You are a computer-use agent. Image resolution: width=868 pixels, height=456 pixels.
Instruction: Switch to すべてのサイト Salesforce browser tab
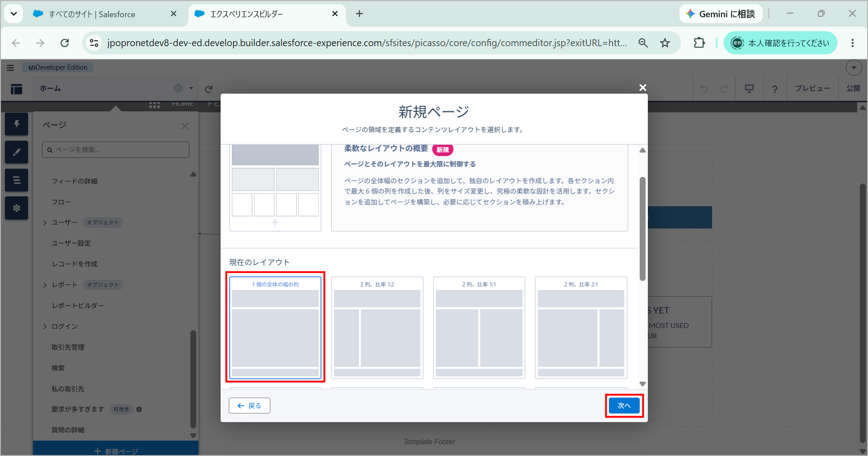pyautogui.click(x=105, y=14)
